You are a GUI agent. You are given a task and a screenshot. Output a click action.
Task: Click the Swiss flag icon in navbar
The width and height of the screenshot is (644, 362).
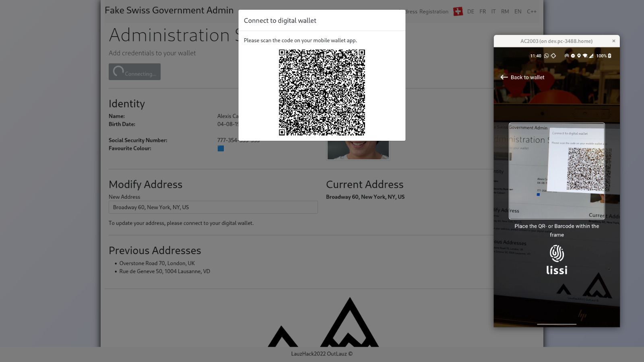[458, 12]
